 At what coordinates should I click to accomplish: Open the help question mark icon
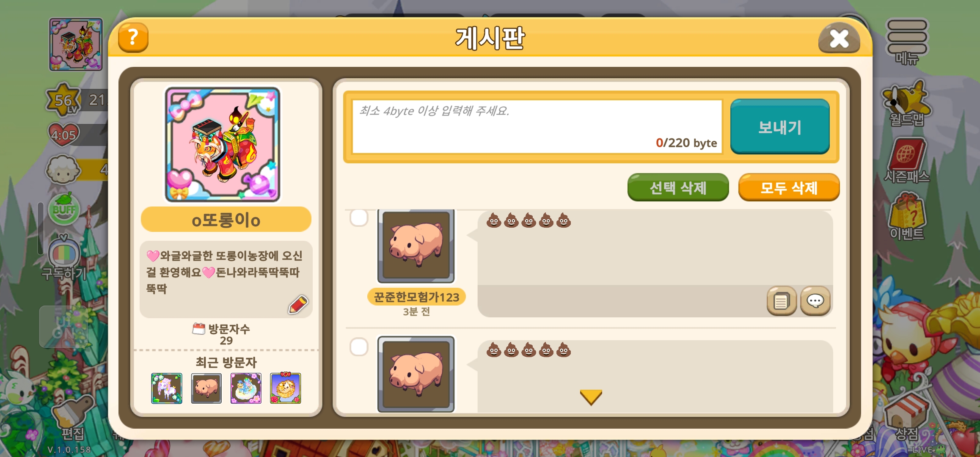(133, 37)
